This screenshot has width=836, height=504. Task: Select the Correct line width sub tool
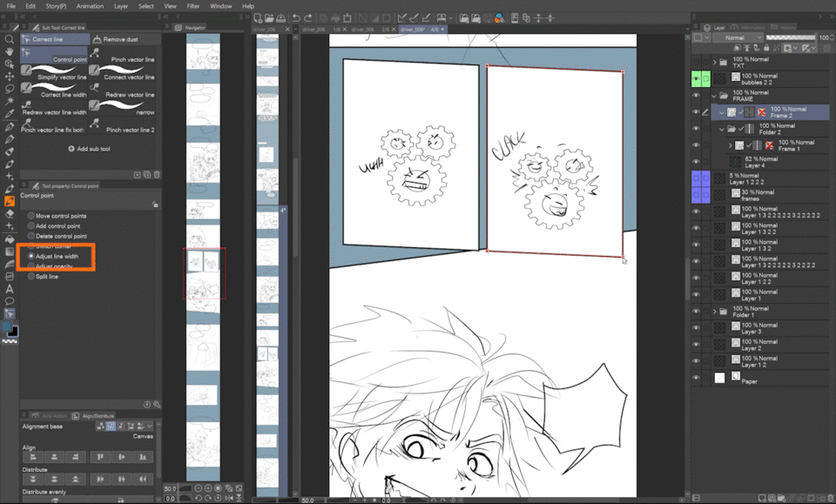(54, 91)
